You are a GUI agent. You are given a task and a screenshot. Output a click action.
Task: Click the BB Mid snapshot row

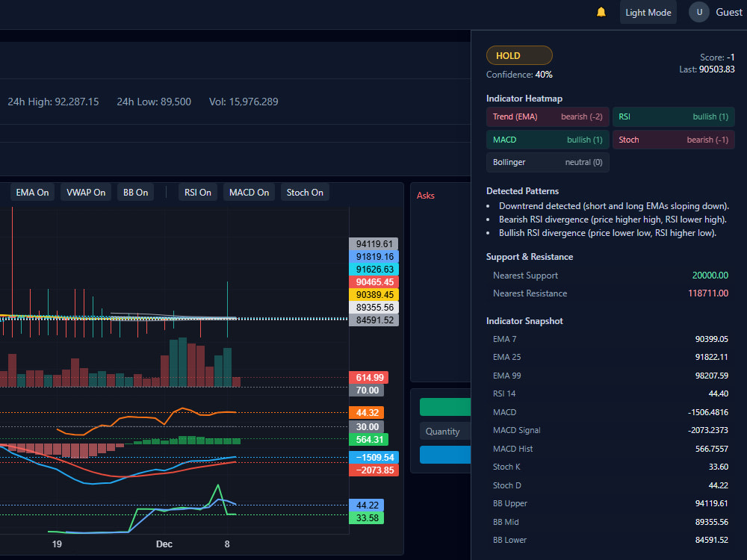(610, 522)
